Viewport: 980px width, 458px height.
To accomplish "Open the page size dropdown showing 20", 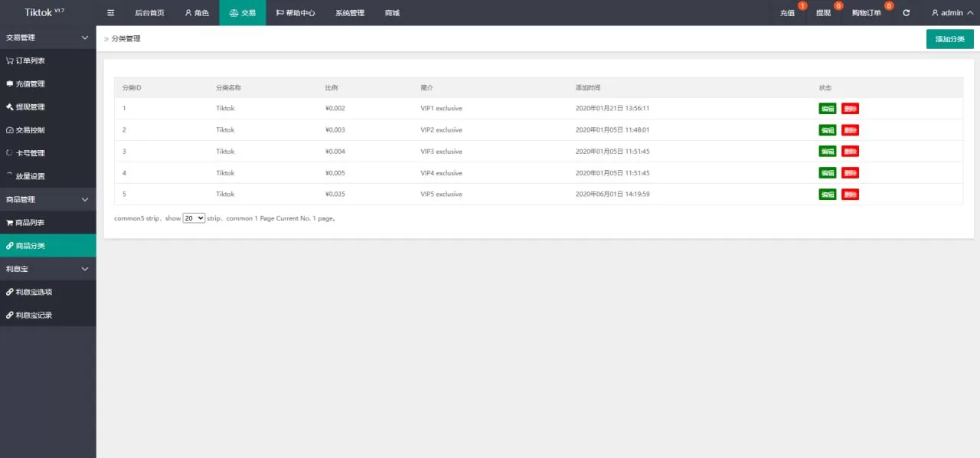I will tap(194, 218).
